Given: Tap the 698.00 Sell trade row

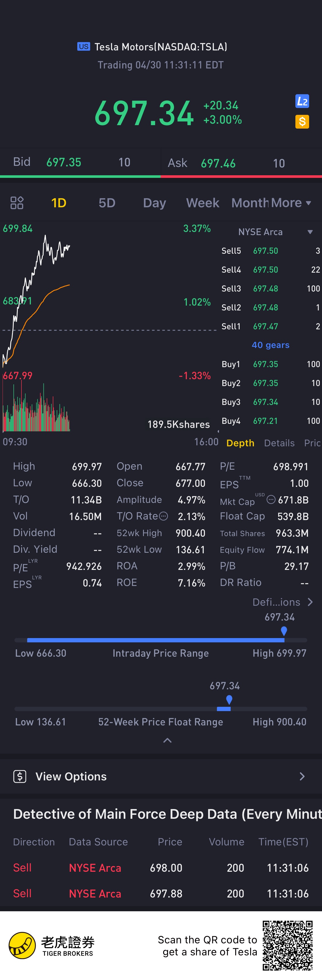Looking at the screenshot, I should [x=161, y=868].
